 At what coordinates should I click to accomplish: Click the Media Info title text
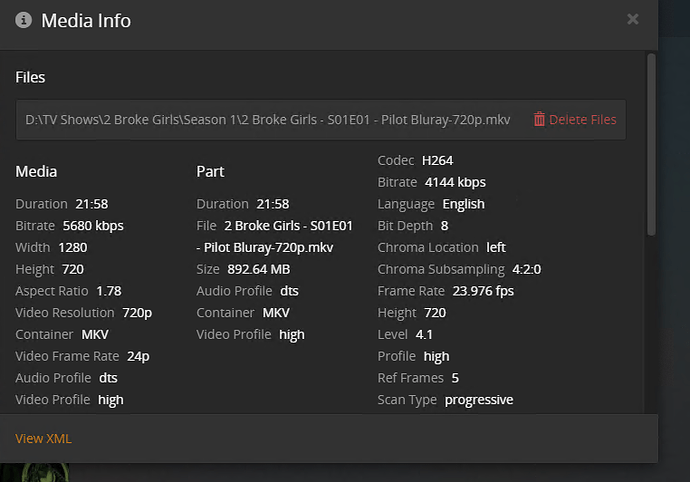tap(86, 20)
